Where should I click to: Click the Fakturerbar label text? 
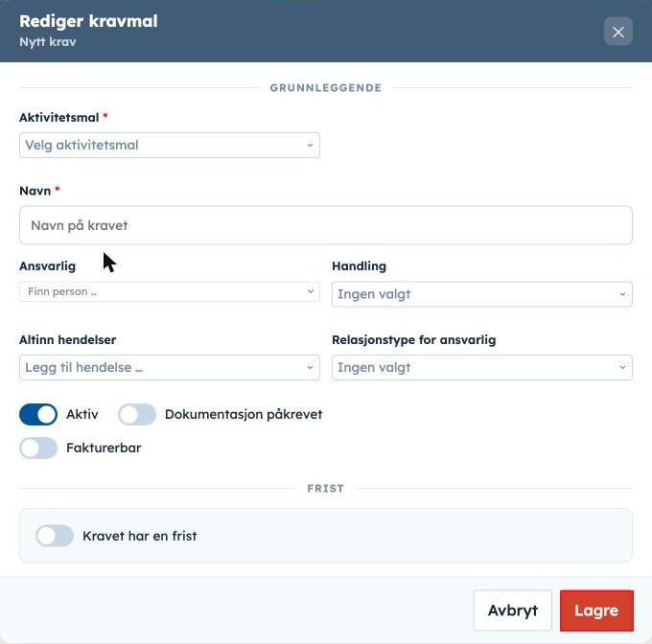[x=104, y=448]
